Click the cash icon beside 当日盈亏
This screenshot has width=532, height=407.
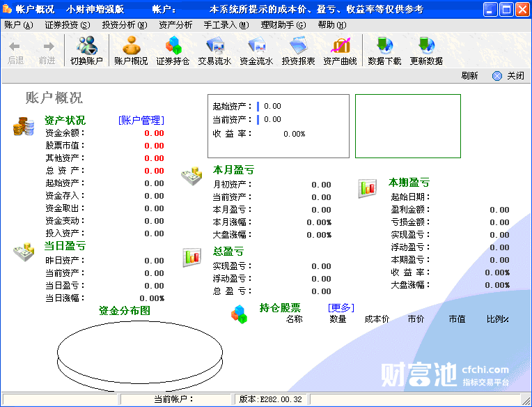click(x=24, y=252)
